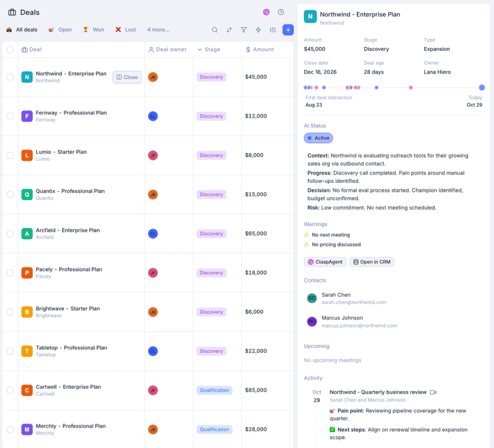
Task: Open the Discovery stage dropdown for Northwind
Action: click(x=211, y=77)
